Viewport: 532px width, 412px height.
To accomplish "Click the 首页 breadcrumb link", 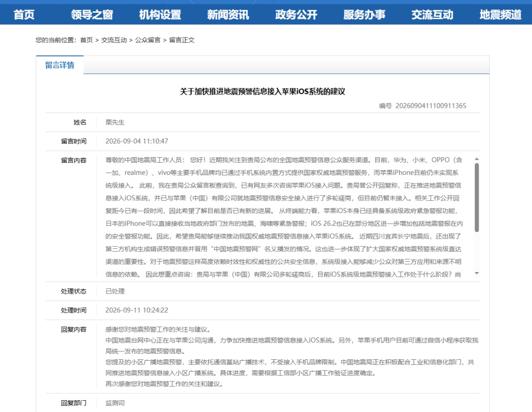I will click(x=86, y=40).
